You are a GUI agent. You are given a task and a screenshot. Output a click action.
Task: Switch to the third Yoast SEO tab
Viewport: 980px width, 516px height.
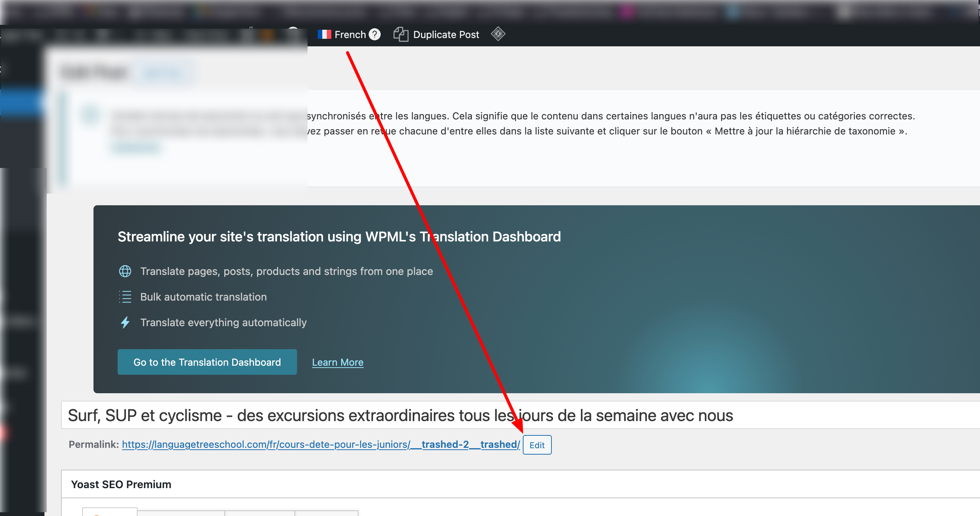(259, 513)
